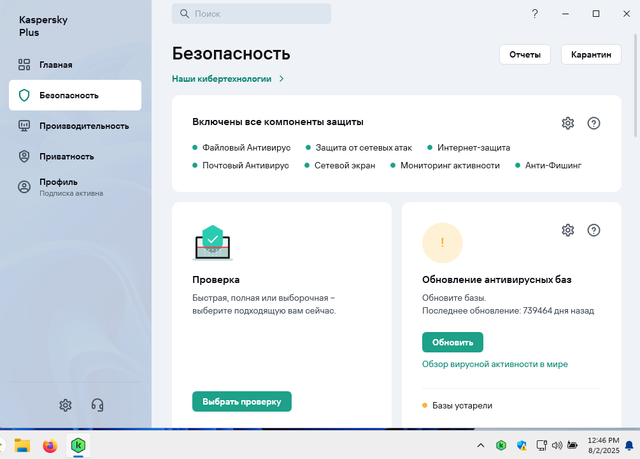Open the network tray icon
Image resolution: width=640 pixels, height=459 pixels.
point(541,445)
